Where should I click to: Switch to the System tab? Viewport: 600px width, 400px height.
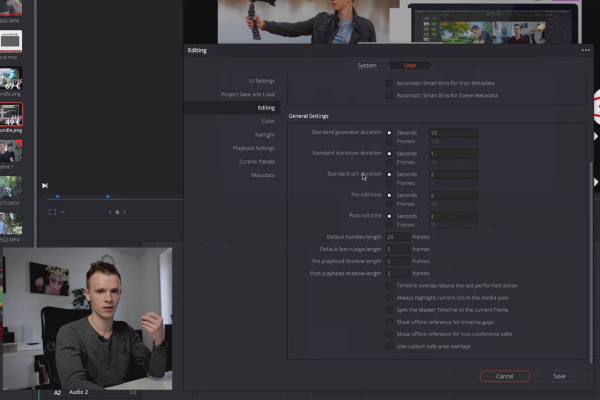(x=367, y=65)
